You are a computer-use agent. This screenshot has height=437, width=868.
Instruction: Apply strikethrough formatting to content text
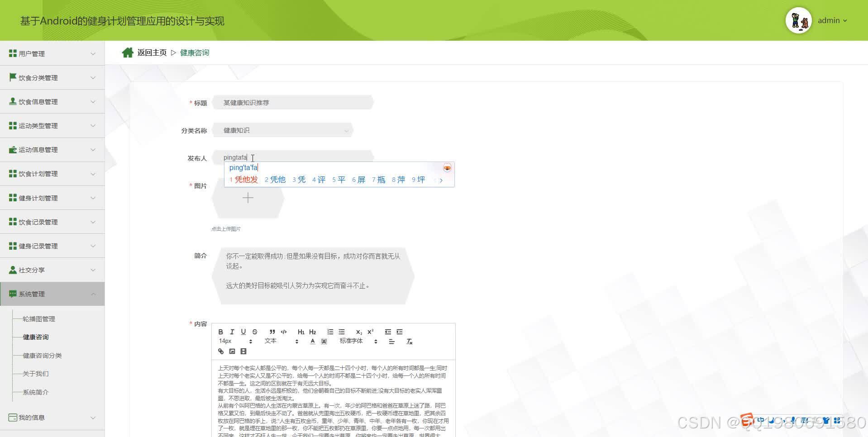click(x=254, y=332)
